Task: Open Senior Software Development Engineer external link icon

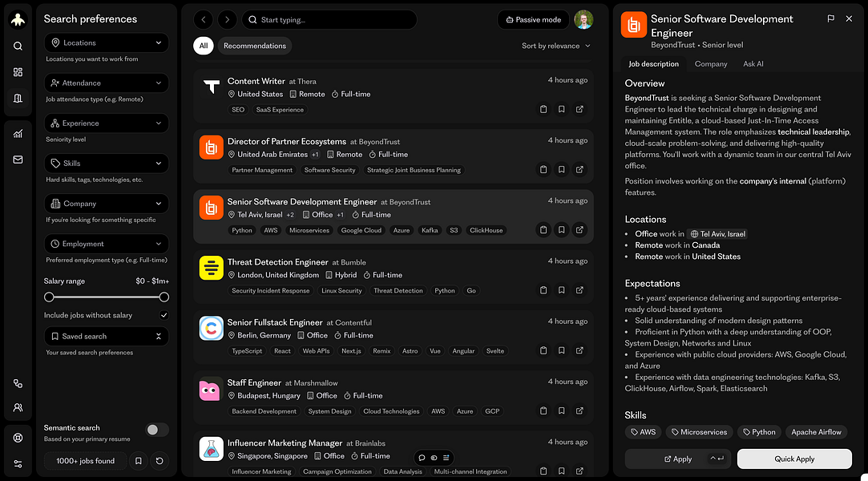Action: pyautogui.click(x=579, y=230)
